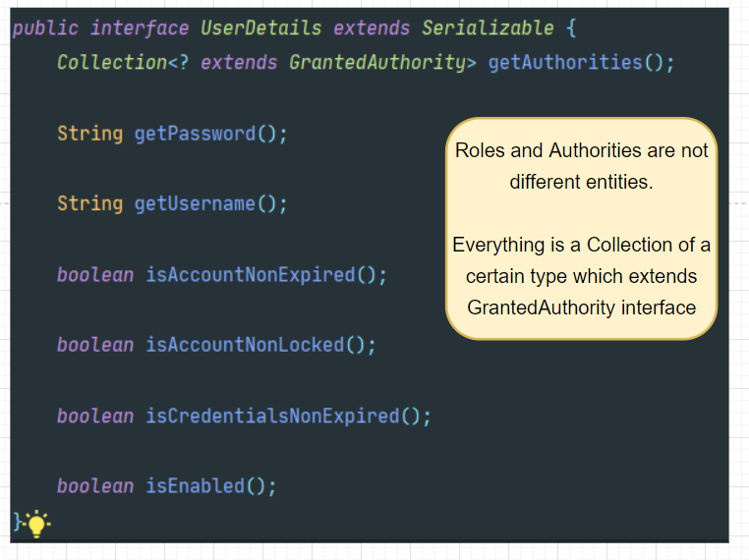The image size is (749, 560).
Task: Click the public keyword on the first line
Action: 45,28
